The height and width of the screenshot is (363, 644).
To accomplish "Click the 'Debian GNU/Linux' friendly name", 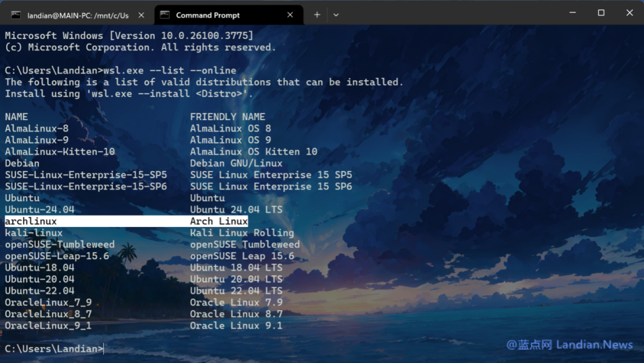I will 236,163.
